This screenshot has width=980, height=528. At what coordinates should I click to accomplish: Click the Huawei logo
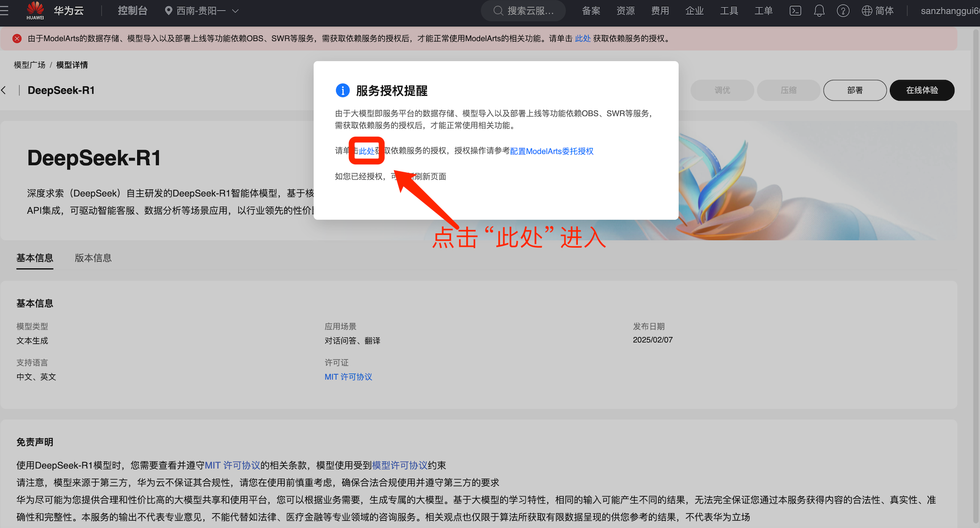(x=35, y=10)
